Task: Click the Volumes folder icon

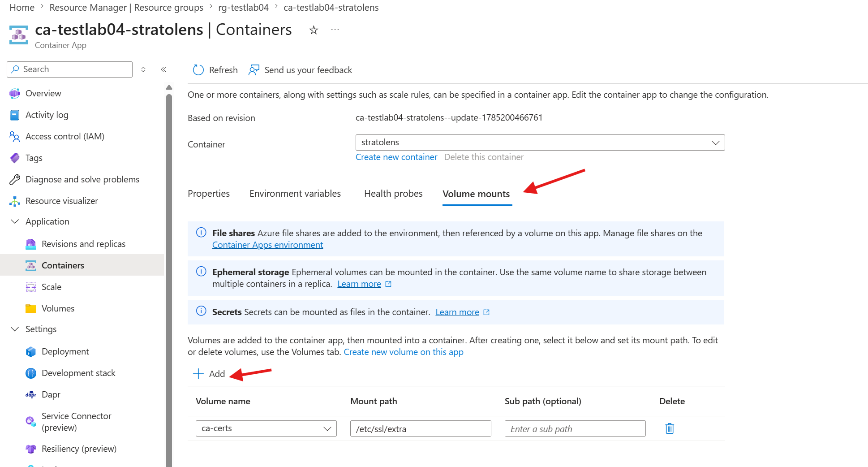Action: [x=31, y=309]
